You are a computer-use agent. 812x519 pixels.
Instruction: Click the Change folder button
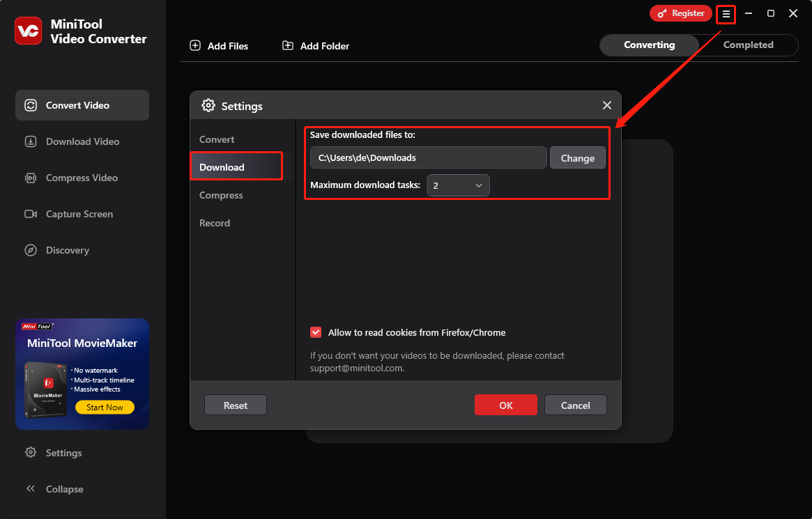click(x=577, y=158)
